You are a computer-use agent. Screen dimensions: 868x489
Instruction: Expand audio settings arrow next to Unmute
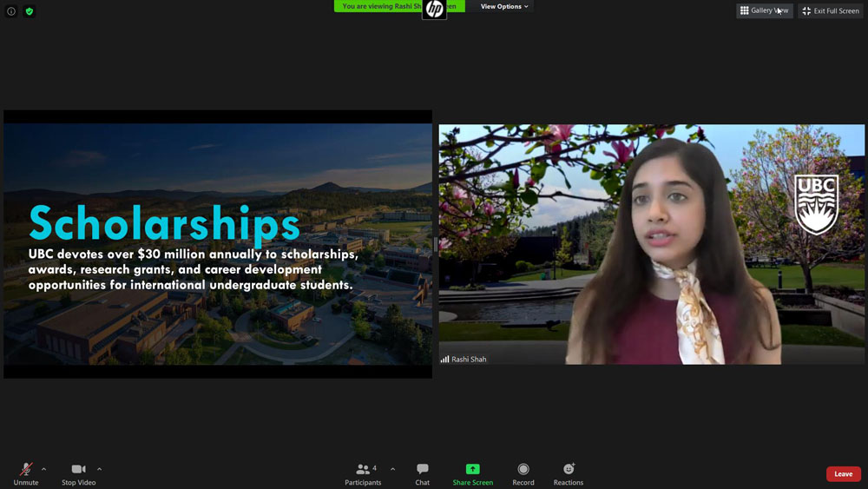43,469
